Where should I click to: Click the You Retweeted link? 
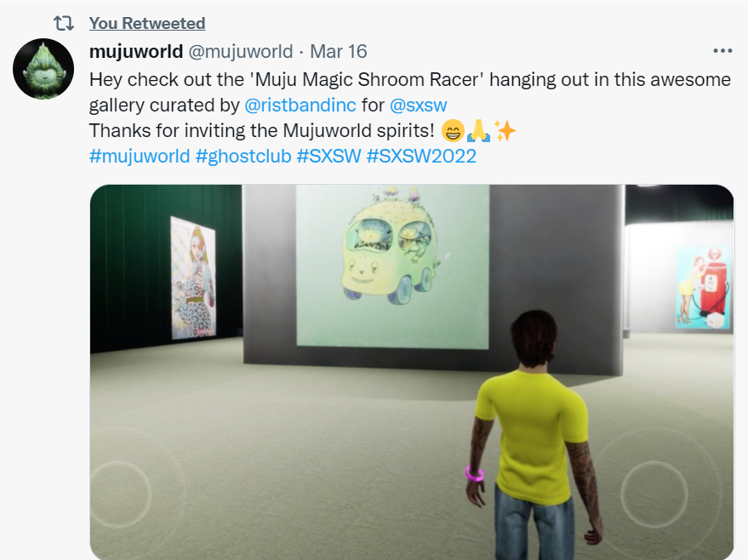pyautogui.click(x=147, y=23)
